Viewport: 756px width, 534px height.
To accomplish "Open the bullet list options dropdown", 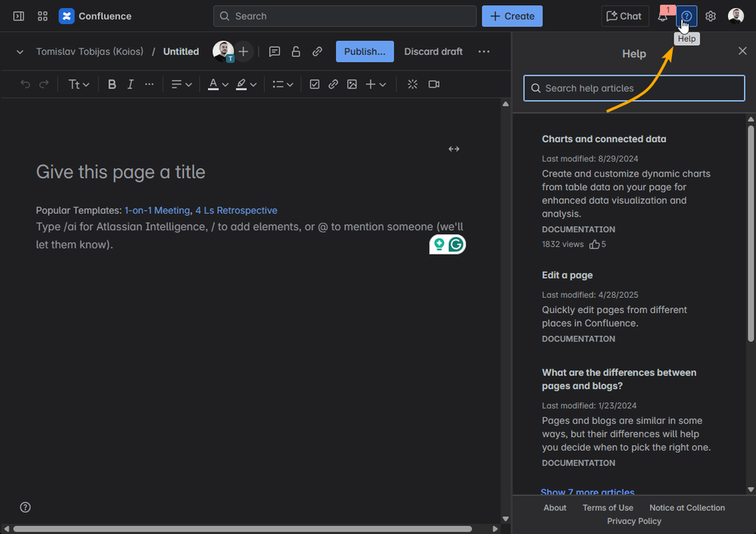I will pyautogui.click(x=283, y=84).
